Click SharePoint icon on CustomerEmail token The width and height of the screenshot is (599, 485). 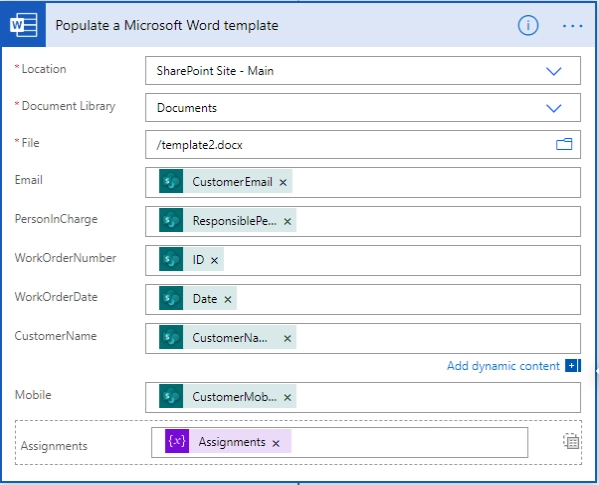[x=171, y=181]
